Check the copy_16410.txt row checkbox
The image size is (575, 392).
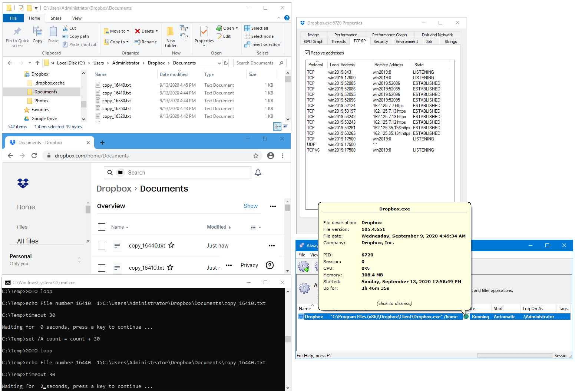102,268
